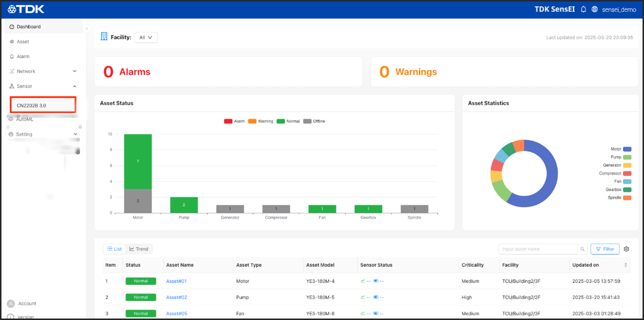Select CN2202B 3.0 sensor submenu
Screen dimensions: 644x320
pos(43,105)
